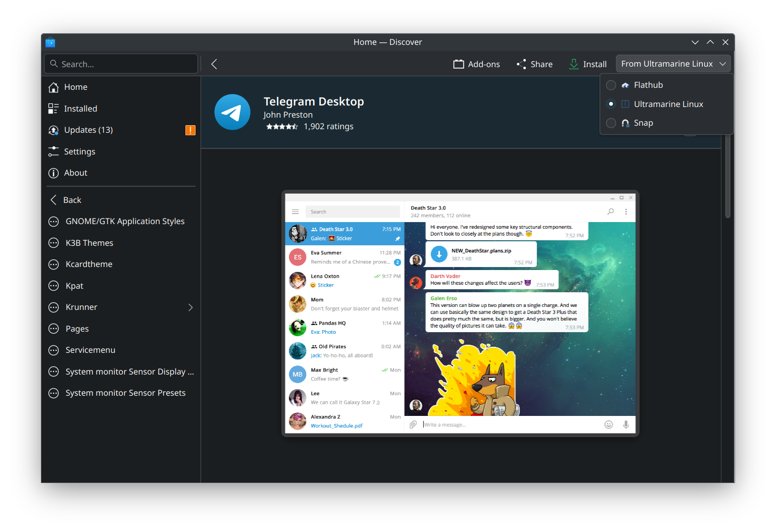Click the John Preston author name
The height and width of the screenshot is (532, 776).
[x=288, y=115]
